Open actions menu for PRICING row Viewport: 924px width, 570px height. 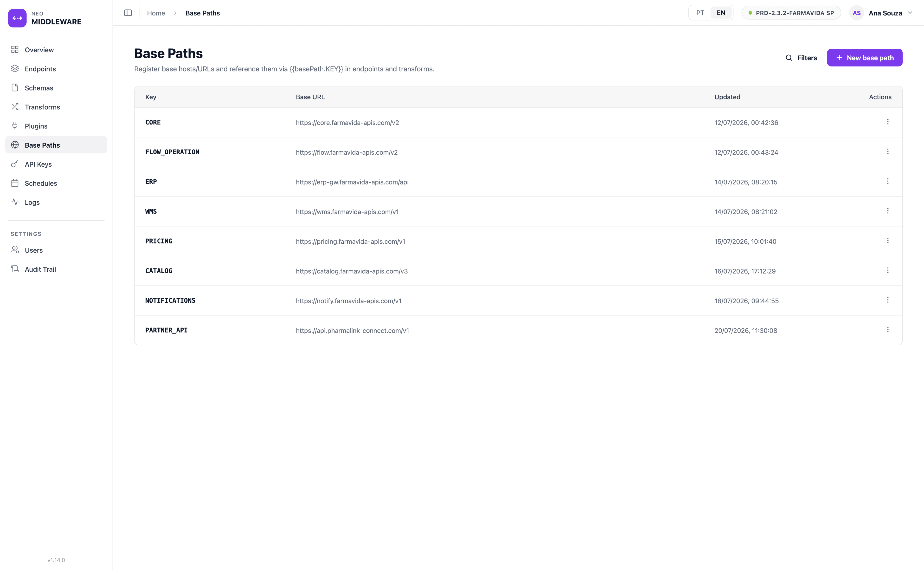point(888,241)
